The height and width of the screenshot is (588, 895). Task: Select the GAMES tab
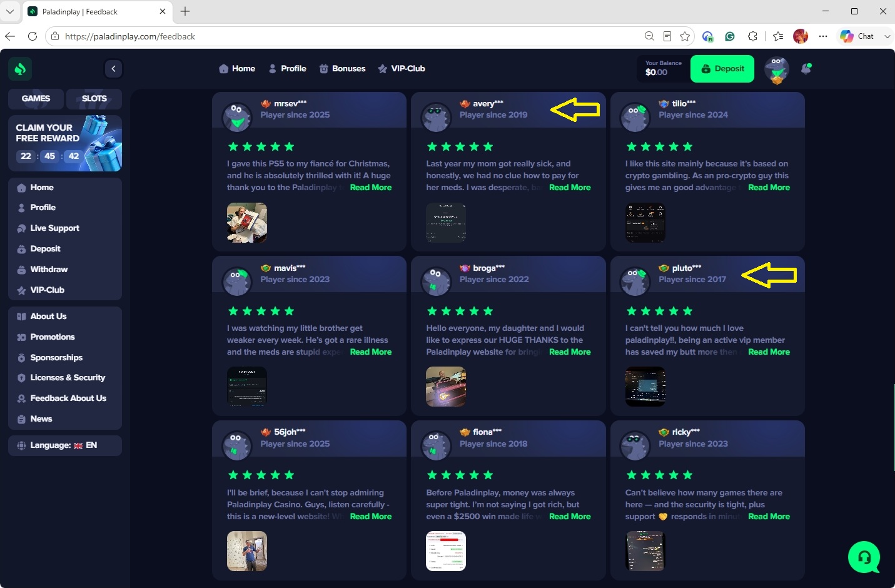36,99
